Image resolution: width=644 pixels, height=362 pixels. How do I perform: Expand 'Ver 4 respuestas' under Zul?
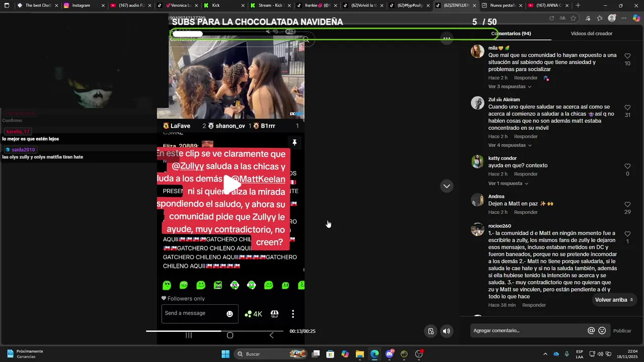510,145
